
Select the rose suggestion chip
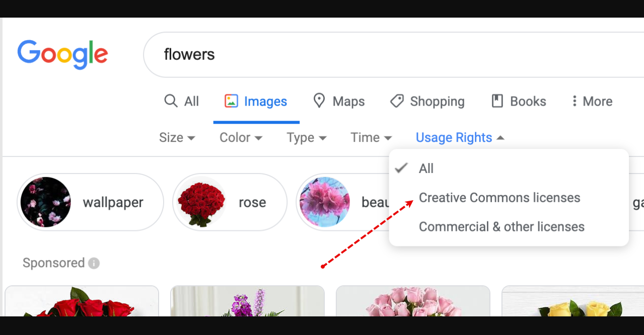click(230, 202)
